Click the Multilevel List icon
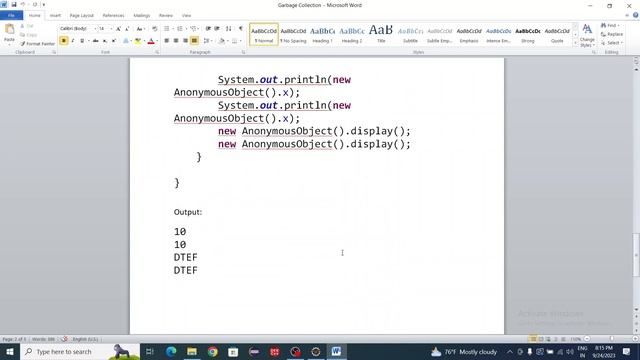Image resolution: width=640 pixels, height=360 pixels. point(193,29)
